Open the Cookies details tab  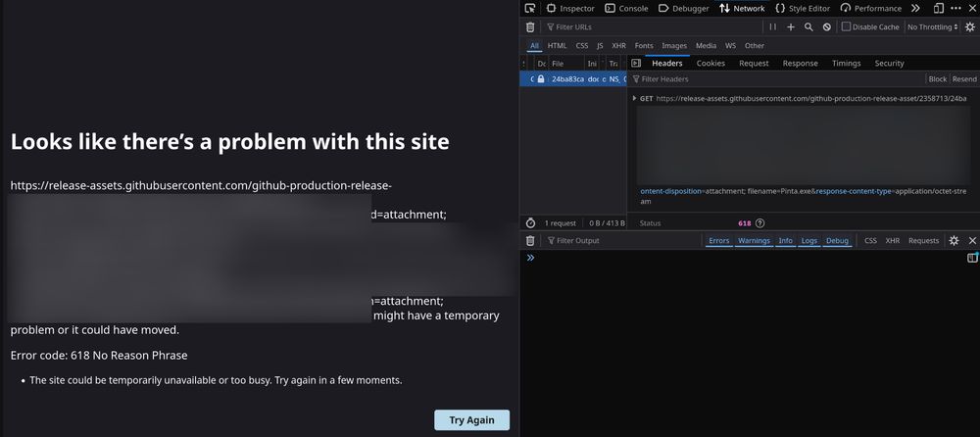coord(710,63)
